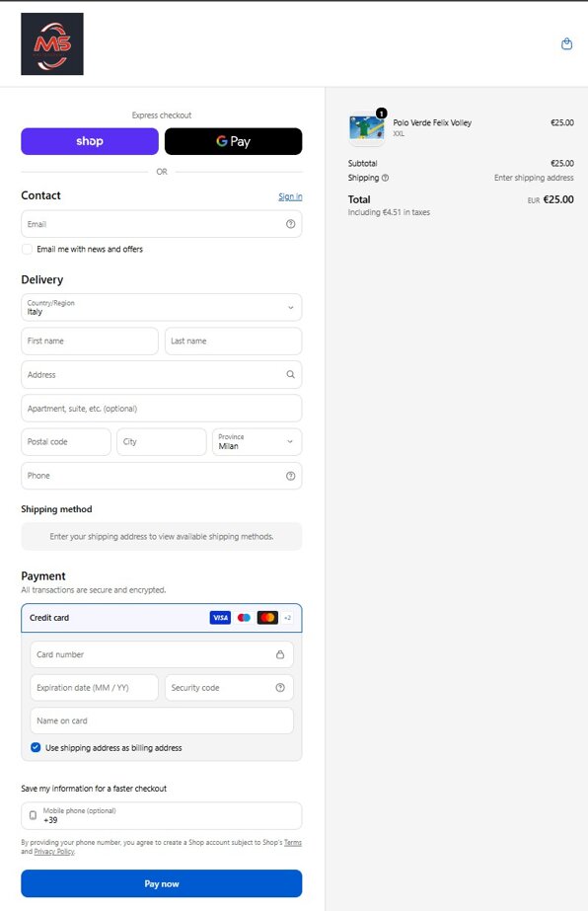Click the help icon in Email field
This screenshot has width=588, height=911.
point(290,224)
